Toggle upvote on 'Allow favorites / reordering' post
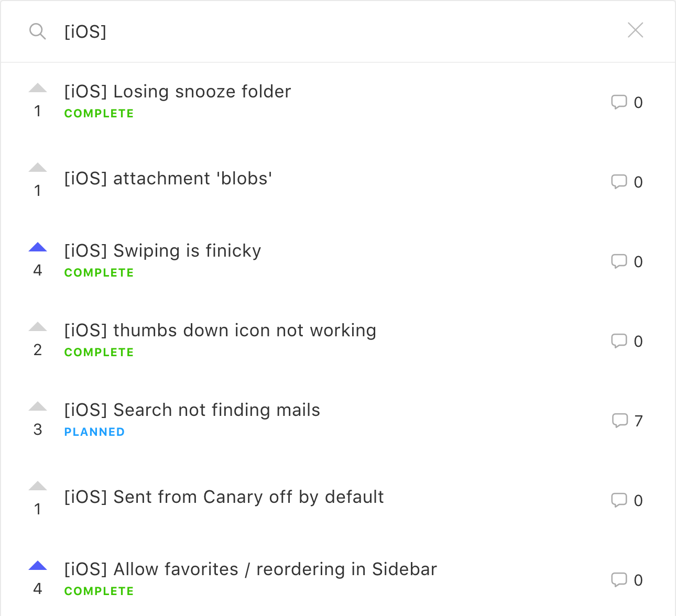 (x=38, y=566)
